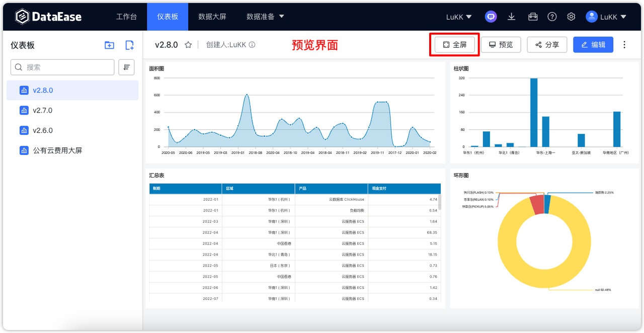Enter fullscreen with the 全屏 button

pos(454,44)
